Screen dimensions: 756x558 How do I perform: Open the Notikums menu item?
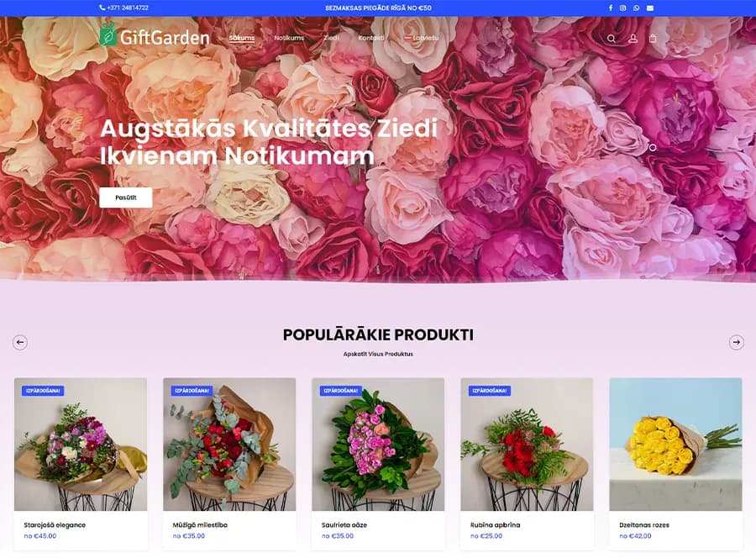(289, 38)
